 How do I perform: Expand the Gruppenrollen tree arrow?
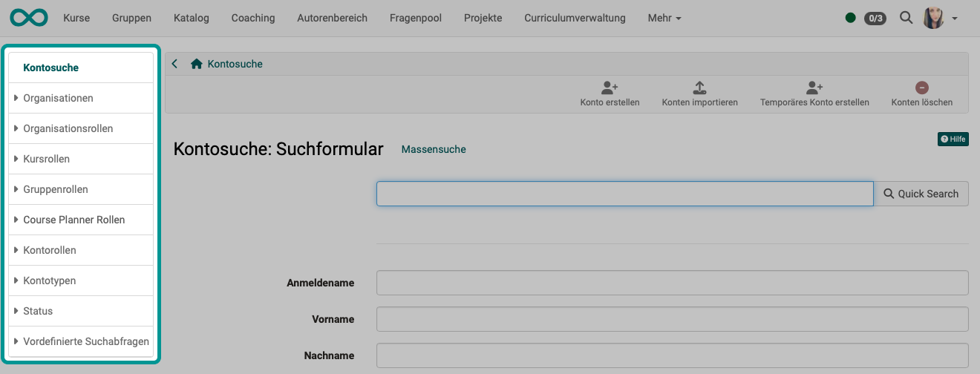click(16, 189)
